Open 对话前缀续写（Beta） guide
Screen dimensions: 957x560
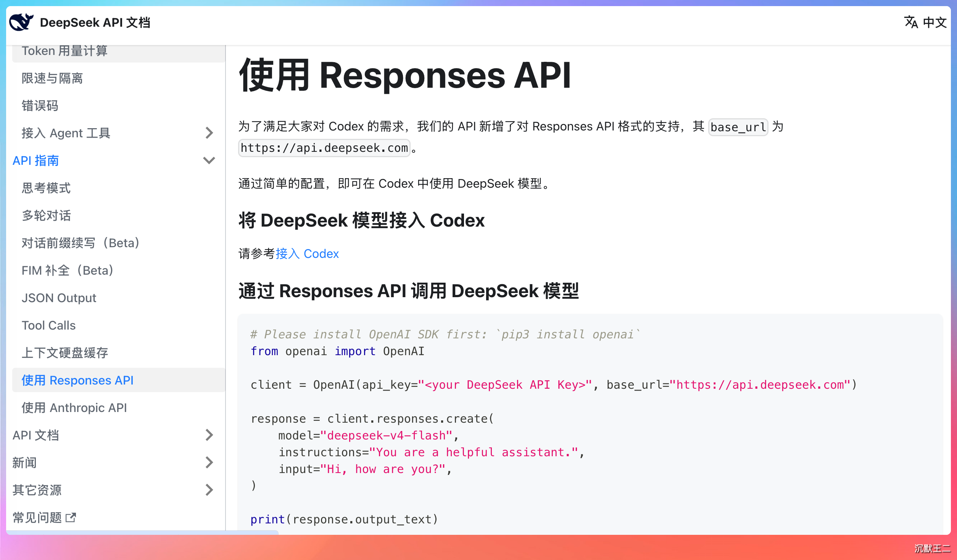(x=119, y=243)
